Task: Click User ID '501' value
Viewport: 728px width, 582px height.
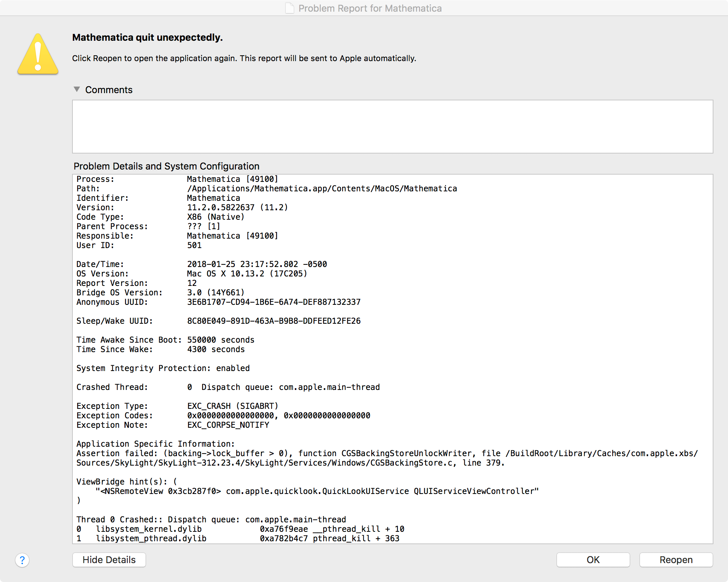Action: pyautogui.click(x=194, y=245)
